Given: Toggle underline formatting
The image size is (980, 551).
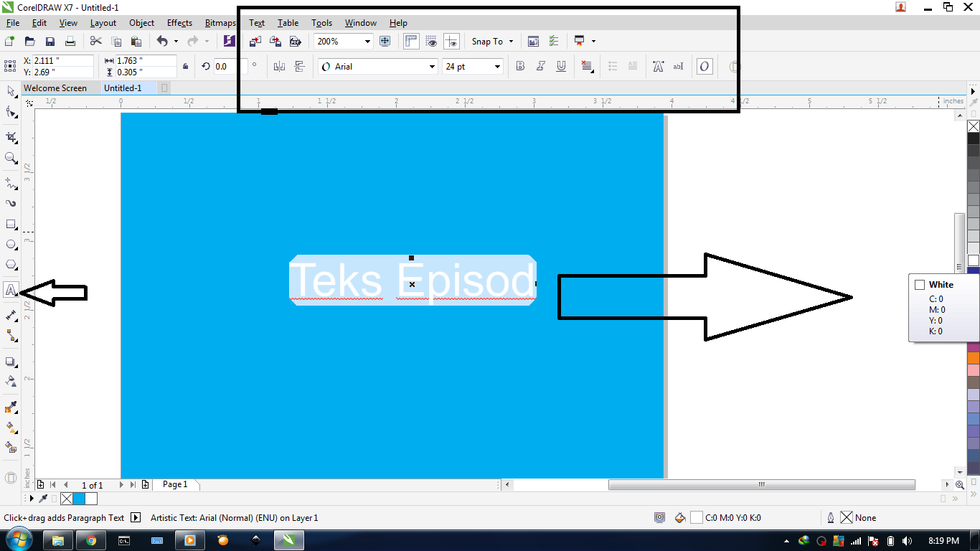Looking at the screenshot, I should click(561, 67).
